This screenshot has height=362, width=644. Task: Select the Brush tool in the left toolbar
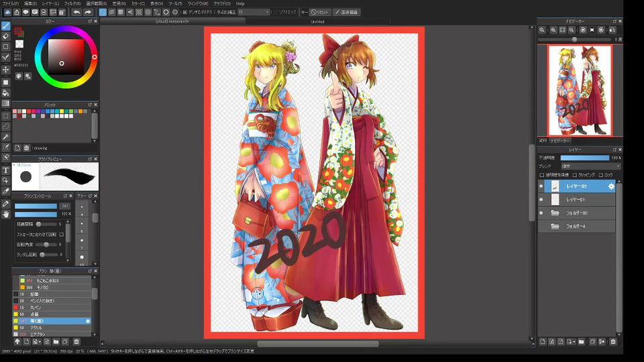pyautogui.click(x=6, y=25)
